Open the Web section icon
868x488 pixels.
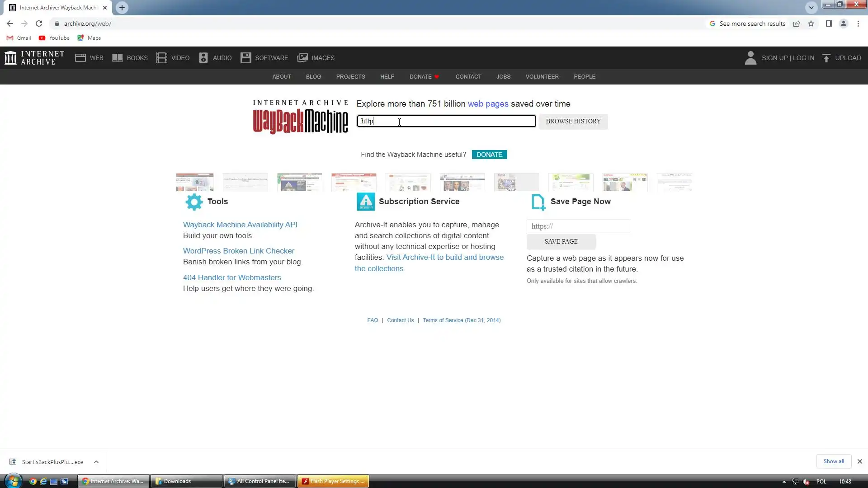pos(80,58)
